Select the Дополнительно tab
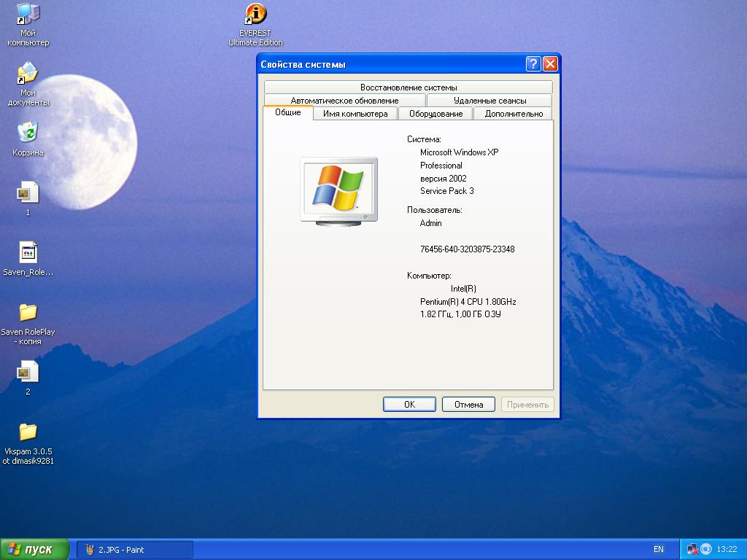The width and height of the screenshot is (747, 560). coord(514,114)
